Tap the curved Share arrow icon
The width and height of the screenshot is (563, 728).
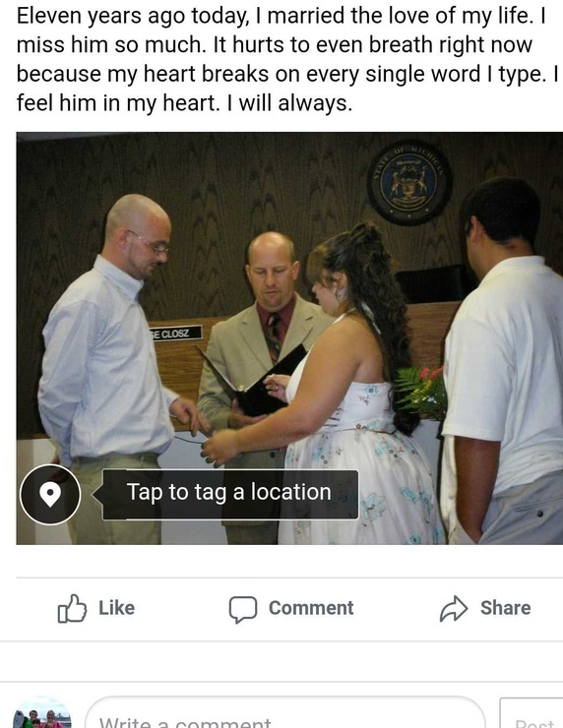coord(454,608)
